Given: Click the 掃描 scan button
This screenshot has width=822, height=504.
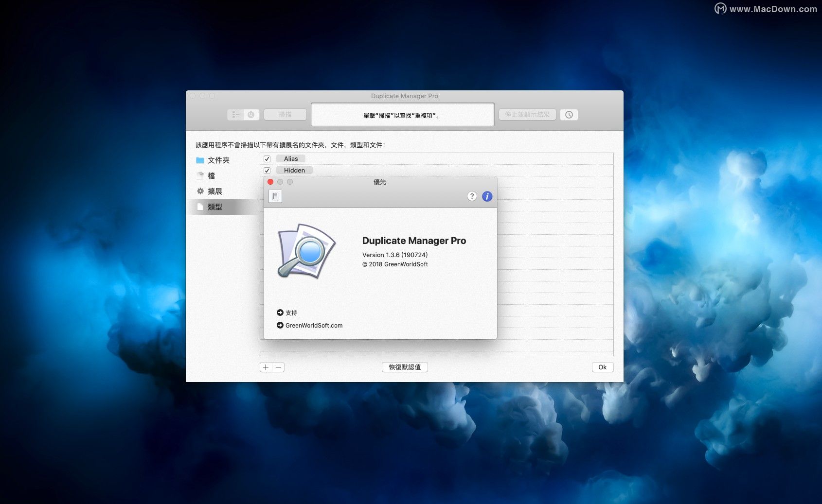Looking at the screenshot, I should pos(285,115).
